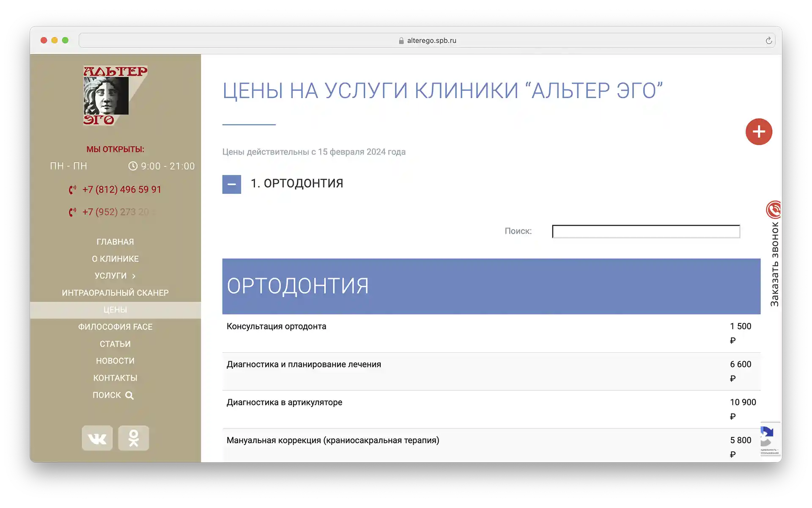Select row Диагностика и планирование лечения
The height and width of the screenshot is (508, 812).
point(491,372)
